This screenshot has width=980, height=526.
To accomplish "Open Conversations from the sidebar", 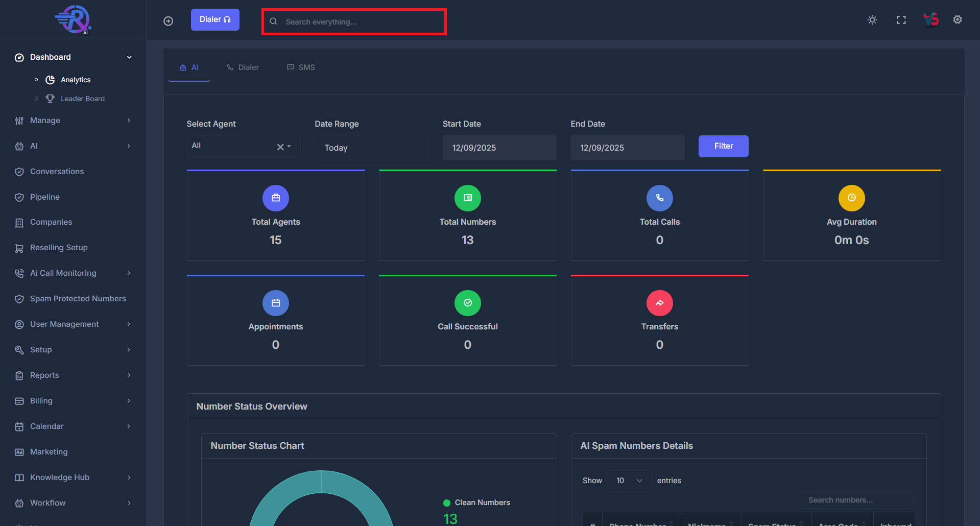I will coord(56,172).
